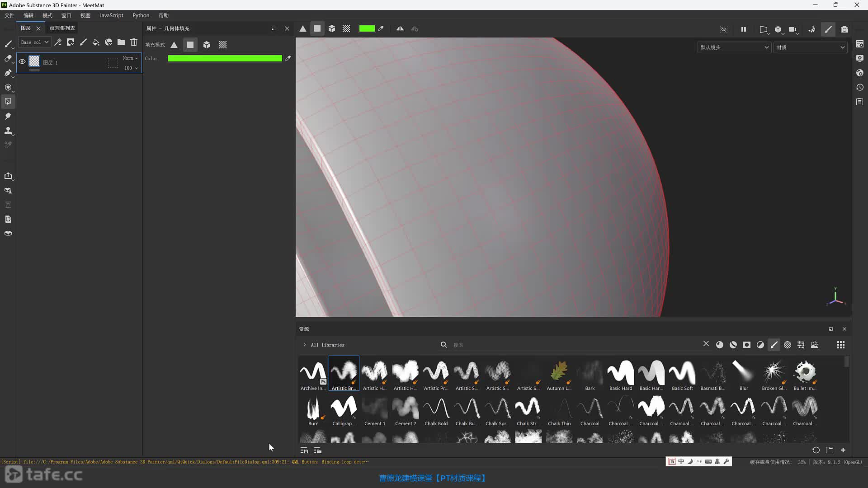Refresh the assets with the reload button
This screenshot has height=488, width=868.
(816, 450)
